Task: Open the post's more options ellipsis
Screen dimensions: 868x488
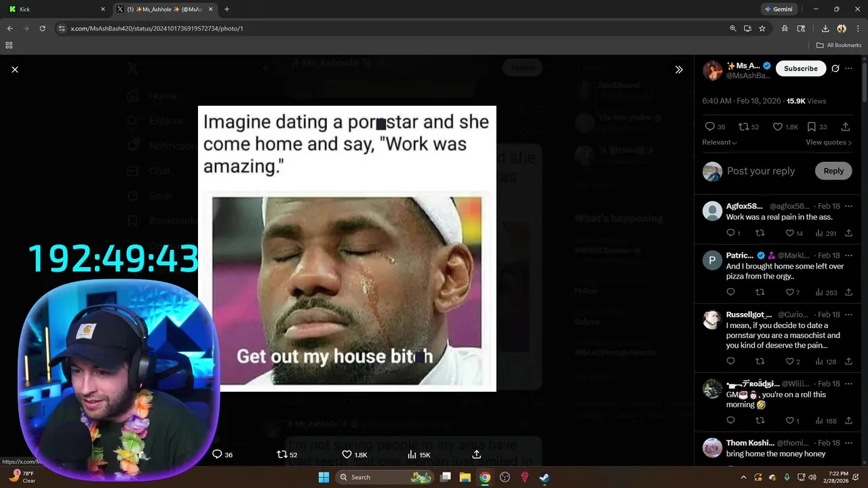Action: coord(849,68)
